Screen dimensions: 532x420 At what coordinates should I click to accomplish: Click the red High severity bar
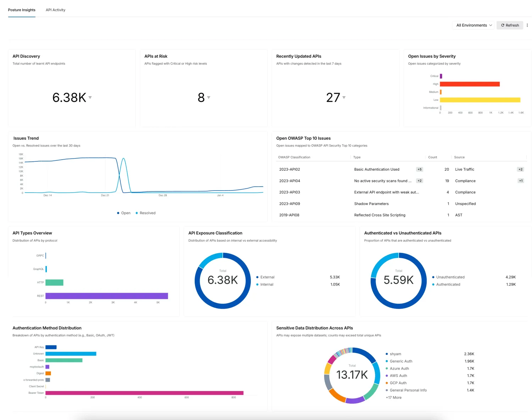tap(470, 84)
